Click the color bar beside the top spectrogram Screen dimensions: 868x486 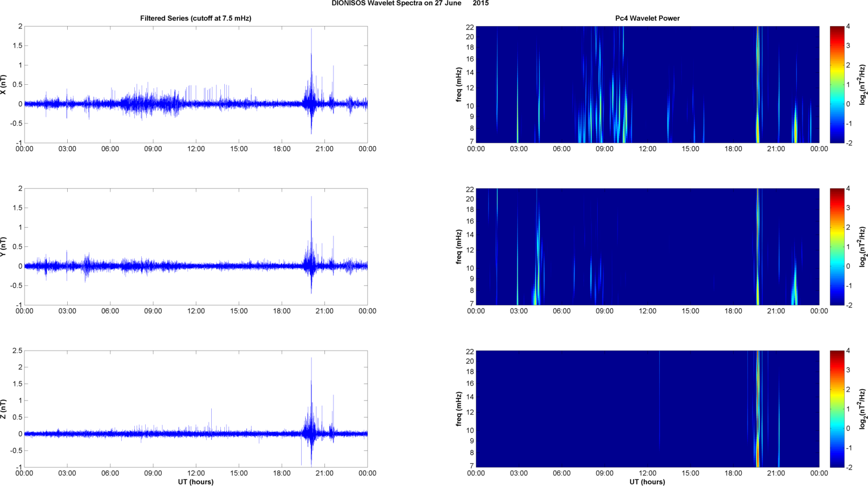[x=837, y=84]
